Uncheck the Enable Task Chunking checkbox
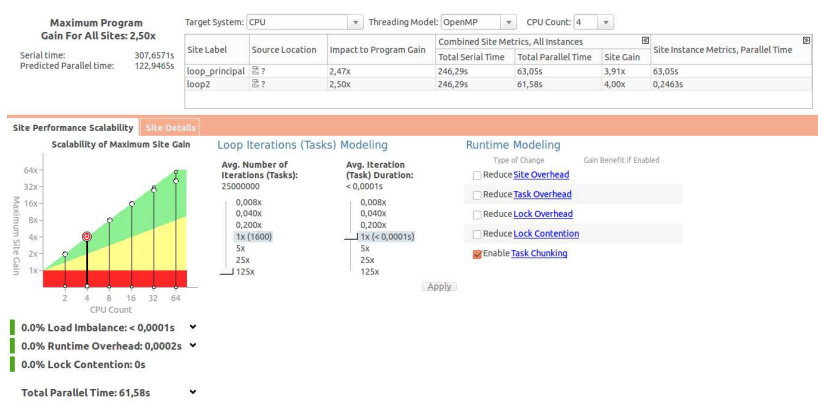Viewport: 822px width, 406px height. [477, 254]
